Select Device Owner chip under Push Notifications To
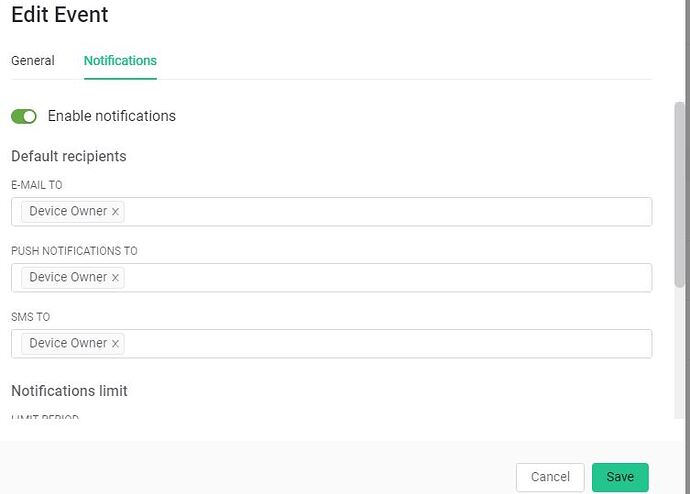 68,278
